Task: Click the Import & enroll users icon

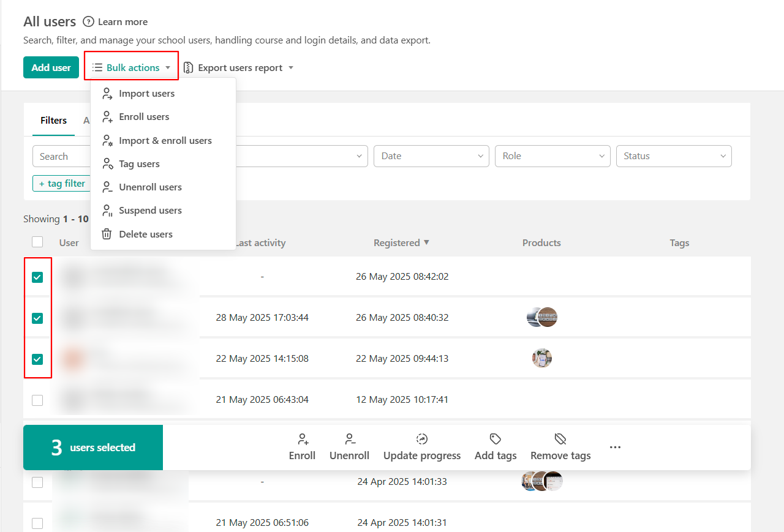Action: coord(107,140)
